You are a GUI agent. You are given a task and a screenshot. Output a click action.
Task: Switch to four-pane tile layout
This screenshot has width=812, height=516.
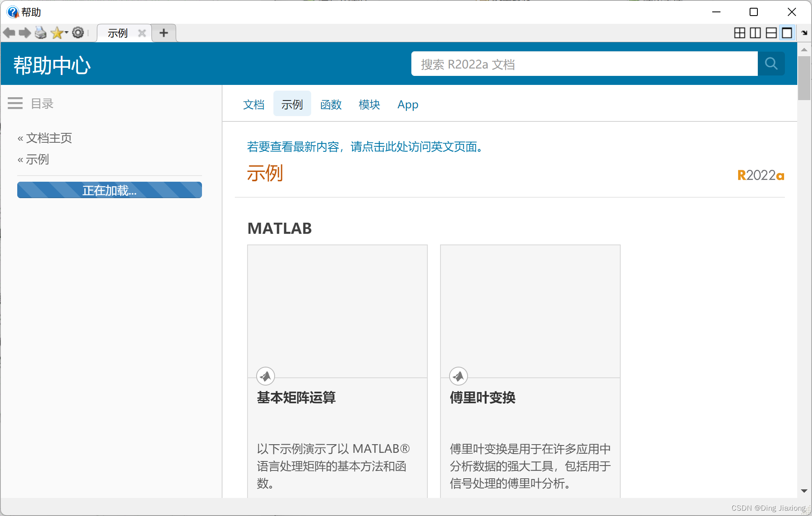click(x=739, y=33)
